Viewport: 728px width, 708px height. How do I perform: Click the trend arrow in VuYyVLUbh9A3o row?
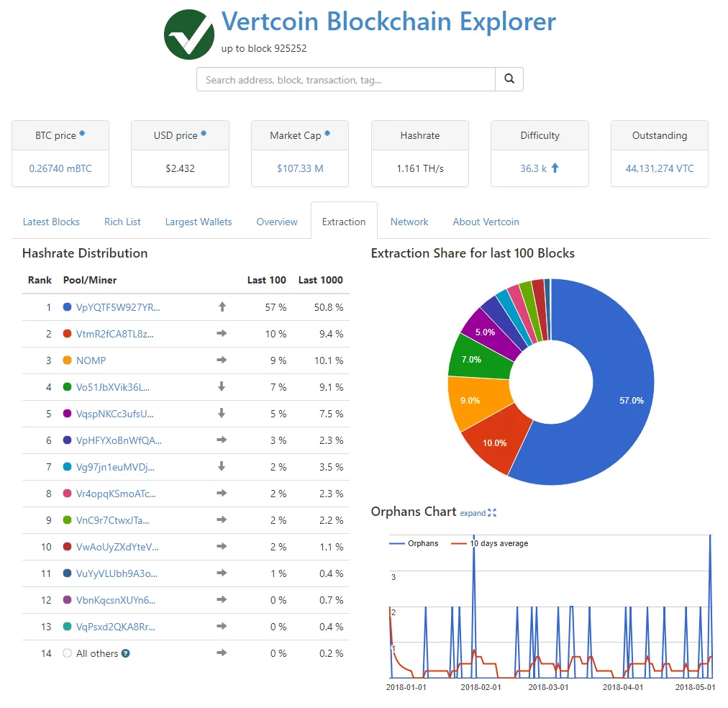tap(222, 573)
